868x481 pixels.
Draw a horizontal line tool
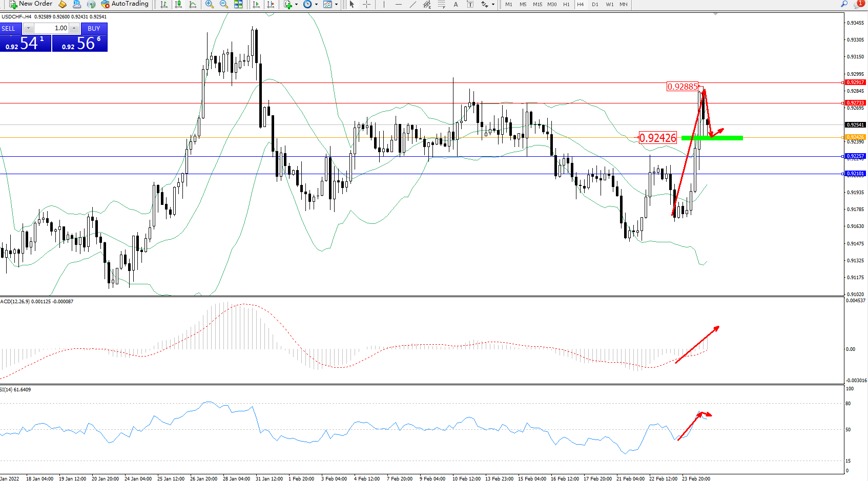(x=398, y=4)
